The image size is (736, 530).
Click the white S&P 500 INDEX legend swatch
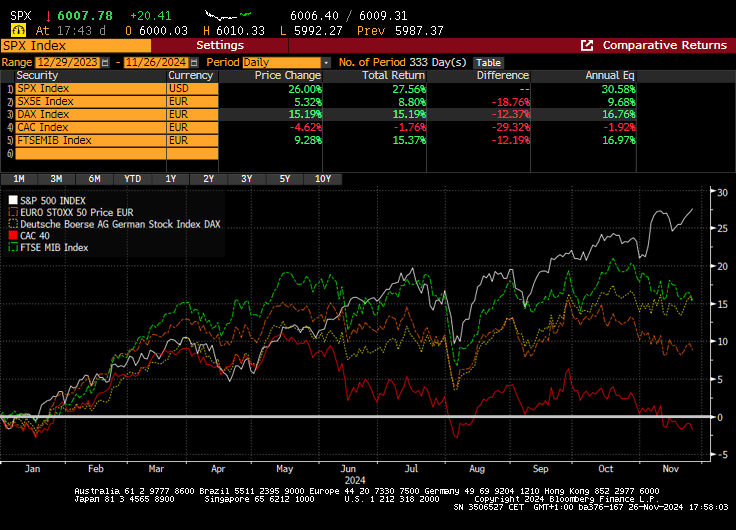[13, 200]
